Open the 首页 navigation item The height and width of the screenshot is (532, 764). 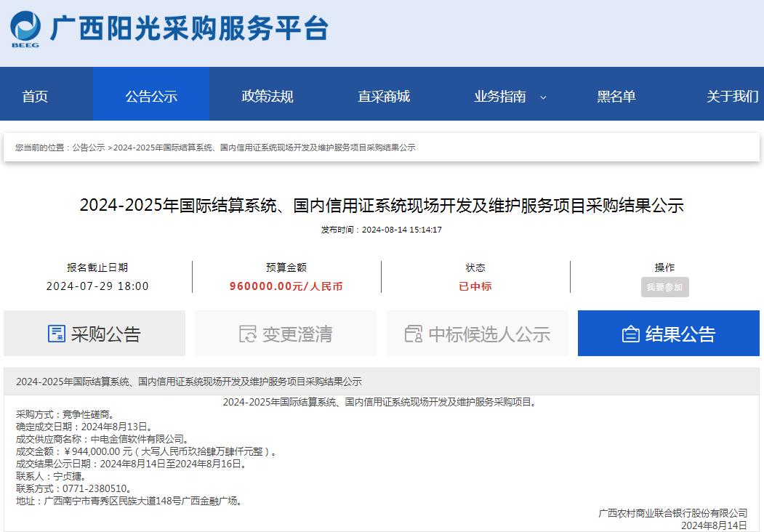tap(35, 96)
